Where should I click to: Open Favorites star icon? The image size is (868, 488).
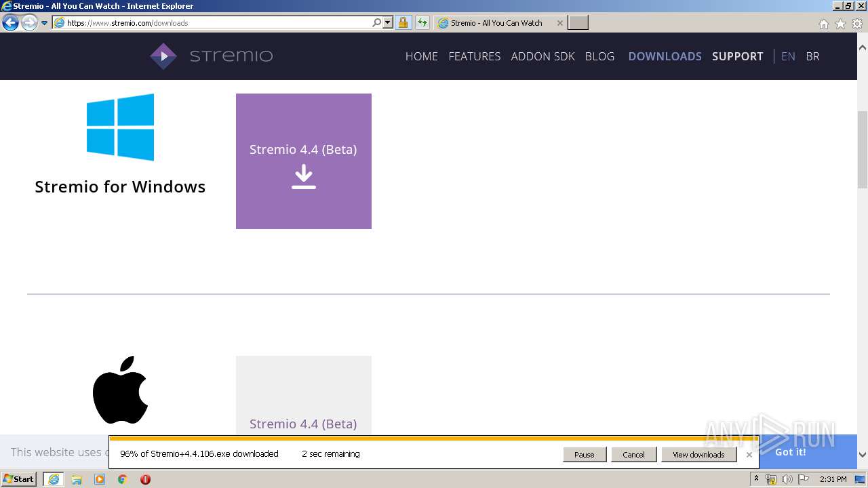coord(840,24)
